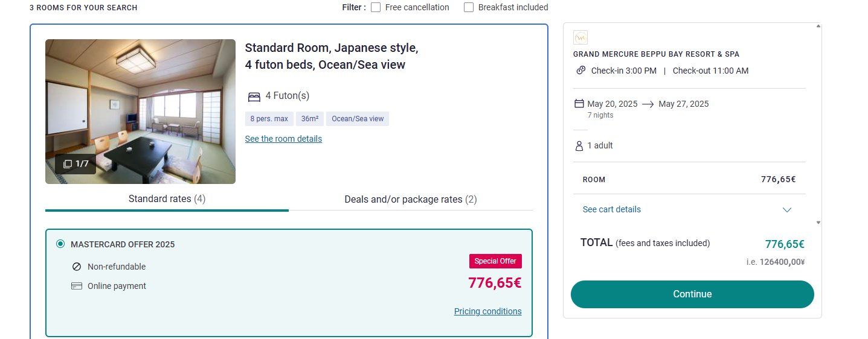Click the hotel logo icon in cart

tap(580, 37)
